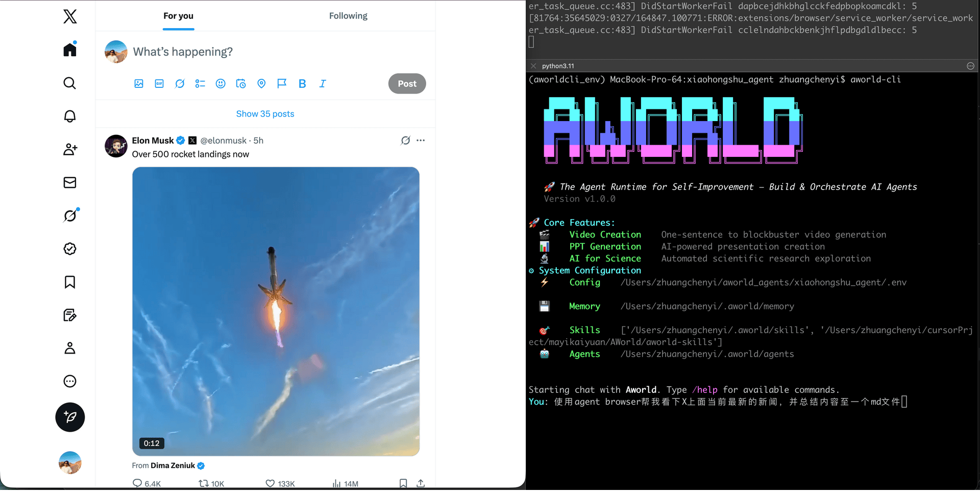Toggle italic formatting in the composer
Image resolution: width=980 pixels, height=492 pixels.
pos(323,83)
